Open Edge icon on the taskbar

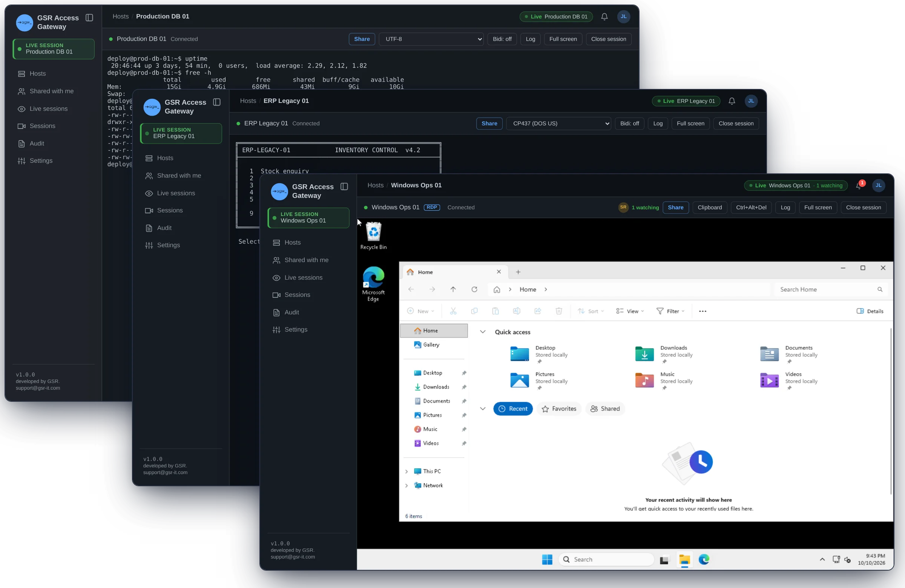pyautogui.click(x=704, y=559)
